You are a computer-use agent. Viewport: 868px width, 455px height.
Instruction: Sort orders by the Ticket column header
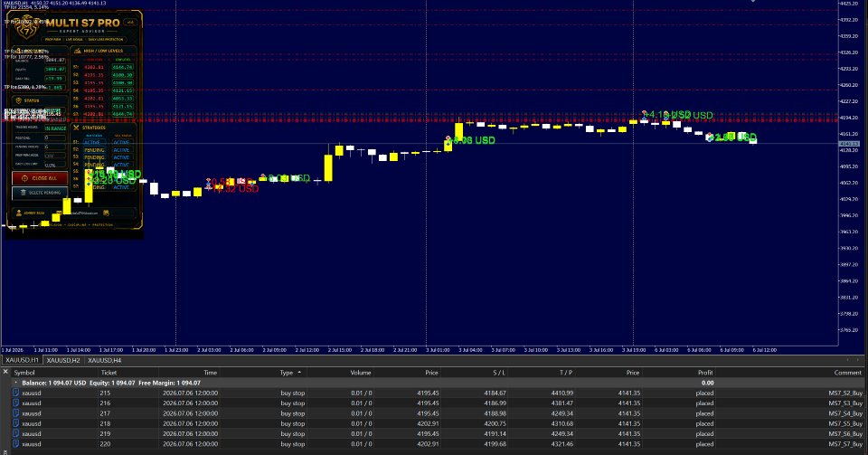(108, 373)
